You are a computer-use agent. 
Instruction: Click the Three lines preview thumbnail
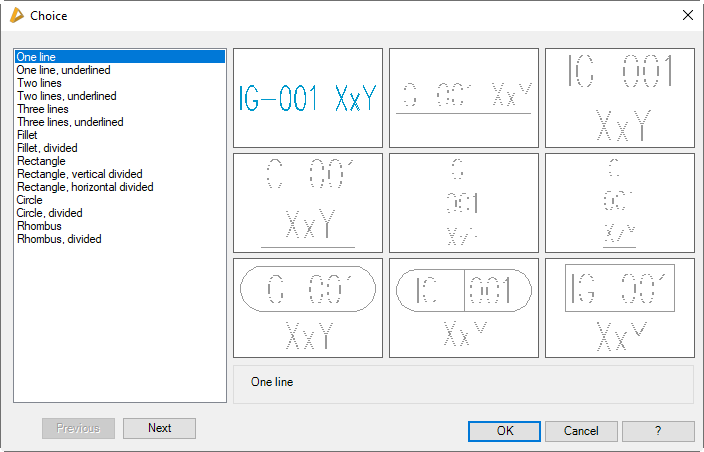(x=463, y=202)
